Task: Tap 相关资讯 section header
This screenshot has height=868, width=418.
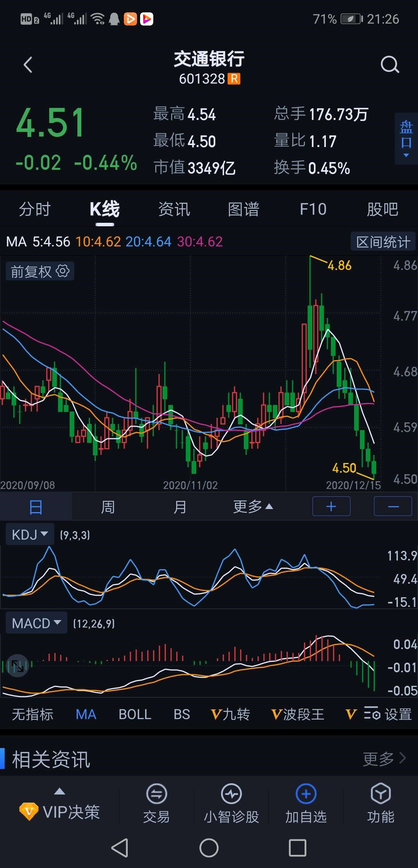Action: 51,759
